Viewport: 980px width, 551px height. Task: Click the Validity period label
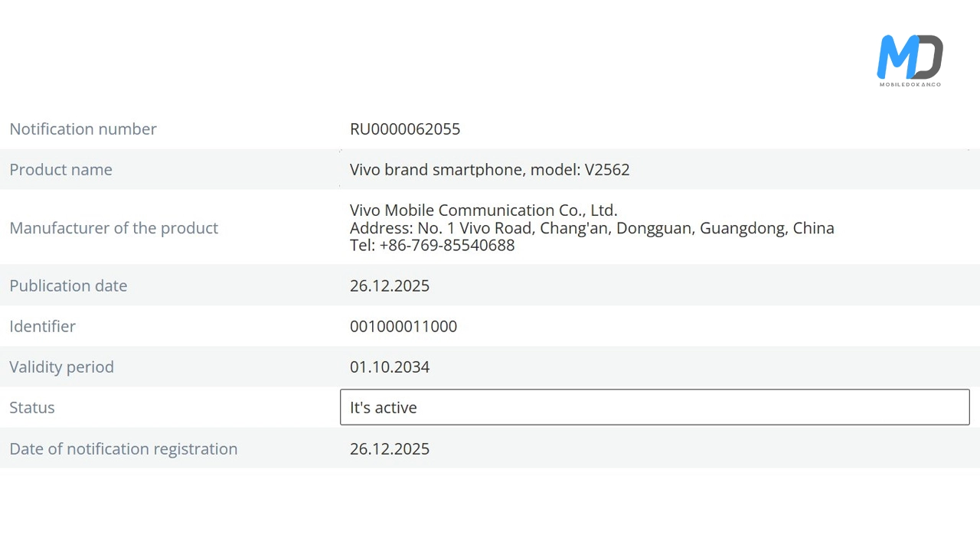coord(61,367)
